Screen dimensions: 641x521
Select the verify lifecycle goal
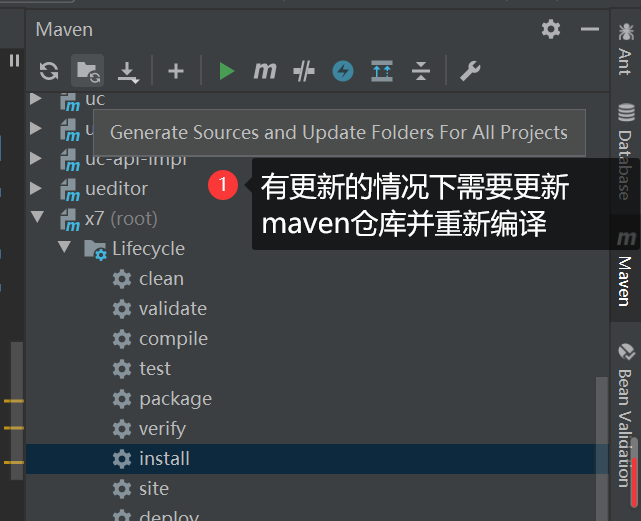tap(162, 429)
